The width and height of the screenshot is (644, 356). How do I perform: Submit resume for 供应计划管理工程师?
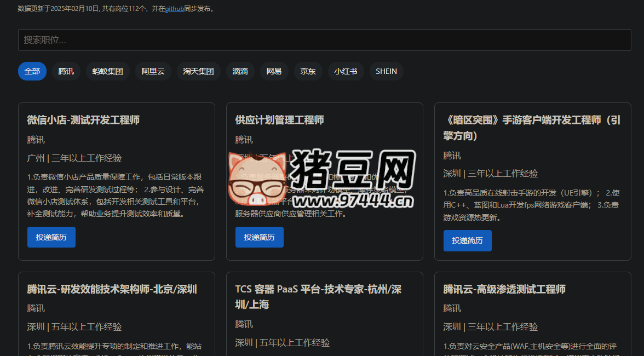(259, 237)
